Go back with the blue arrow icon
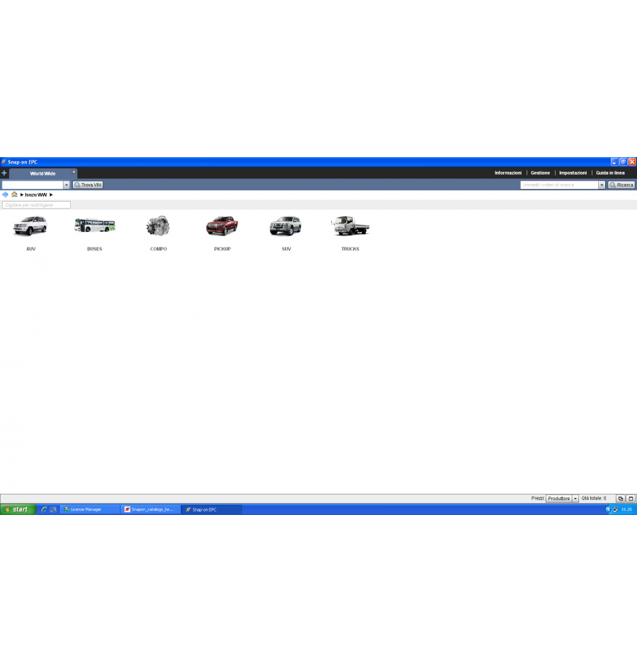 pyautogui.click(x=5, y=195)
